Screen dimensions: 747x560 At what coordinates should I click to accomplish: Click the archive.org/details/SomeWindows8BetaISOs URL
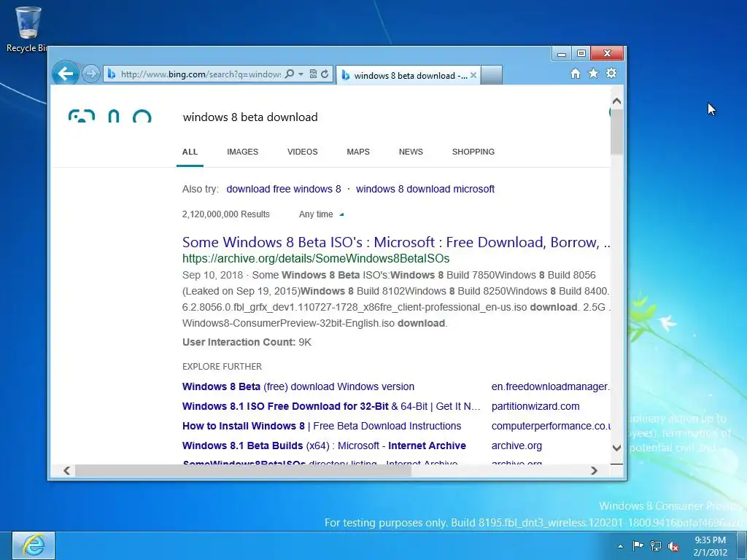[316, 259]
